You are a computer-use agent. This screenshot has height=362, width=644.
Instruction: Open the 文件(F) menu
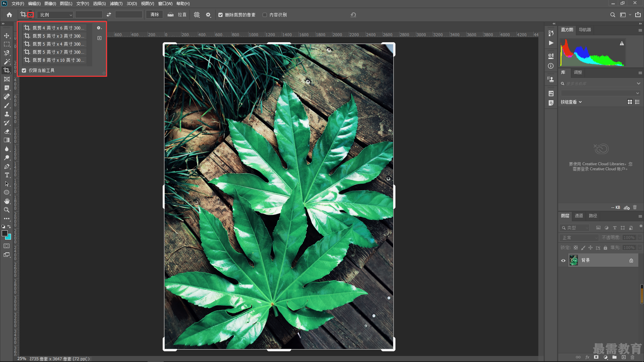[x=18, y=4]
